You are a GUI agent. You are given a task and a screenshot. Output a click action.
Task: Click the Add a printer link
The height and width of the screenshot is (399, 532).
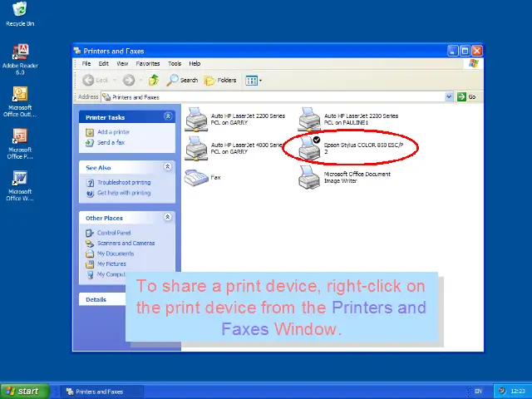(x=113, y=132)
